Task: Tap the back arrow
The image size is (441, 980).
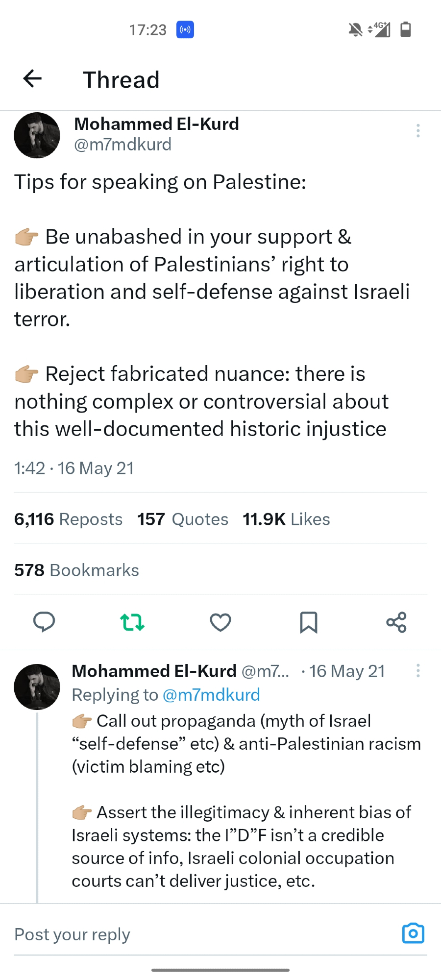Action: (32, 79)
